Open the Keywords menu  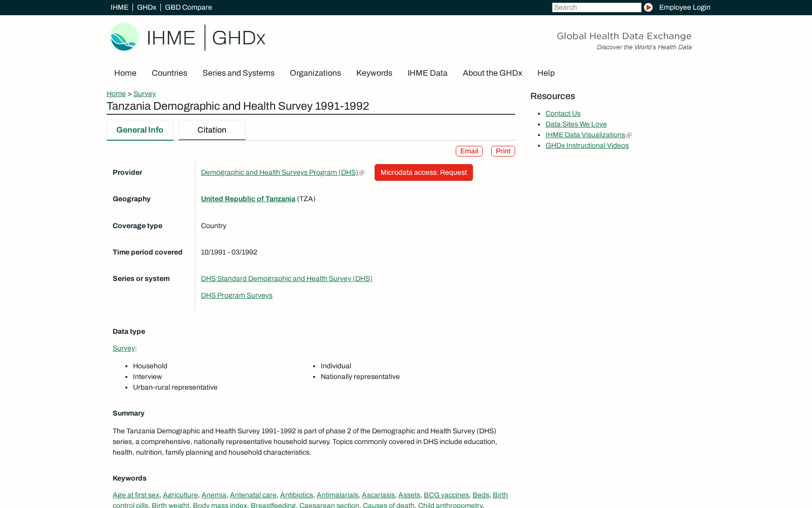tap(374, 73)
